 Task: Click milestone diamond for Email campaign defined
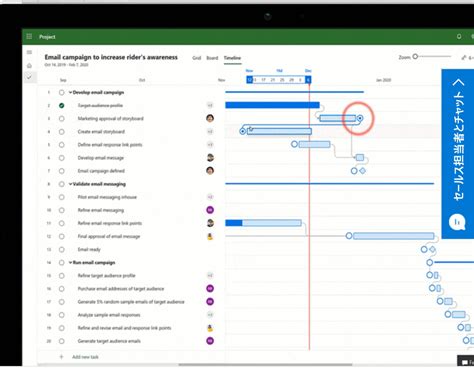[x=363, y=171]
